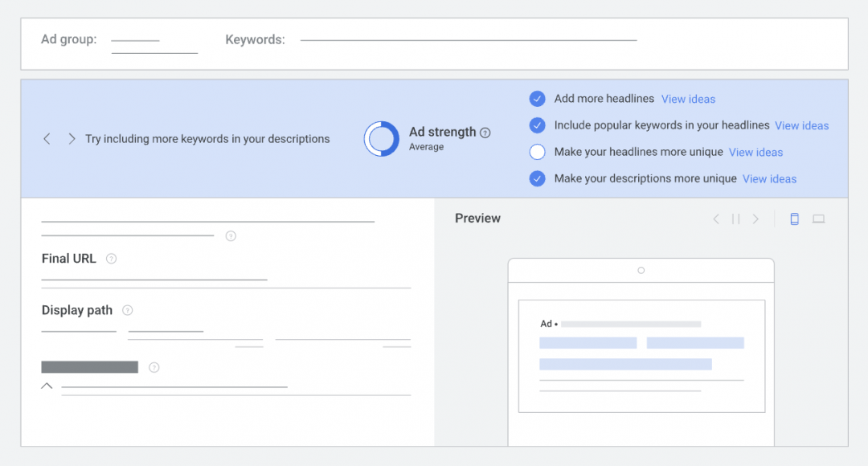Collapse the section with the up chevron
This screenshot has width=868, height=466.
click(47, 386)
